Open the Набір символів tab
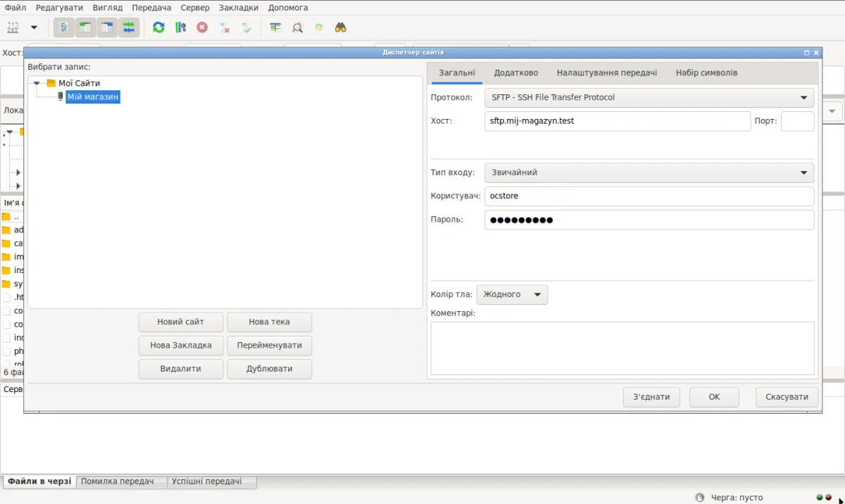This screenshot has height=504, width=845. (707, 73)
